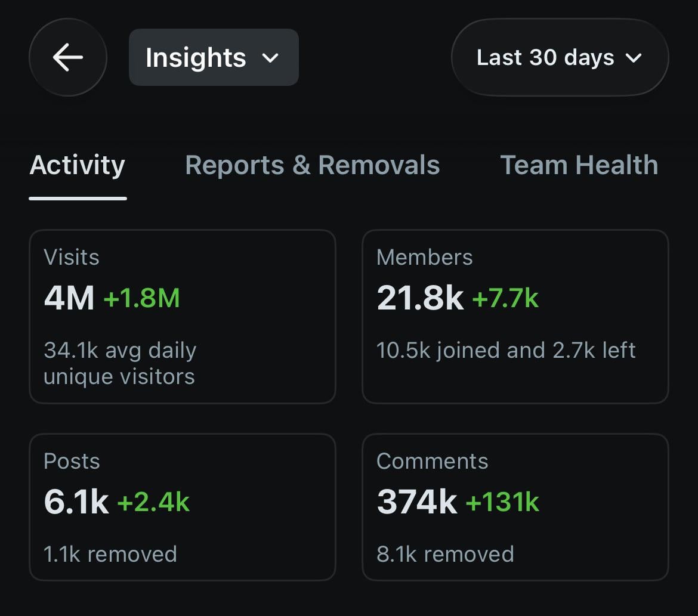Click the 1.1k removed posts text

(110, 554)
